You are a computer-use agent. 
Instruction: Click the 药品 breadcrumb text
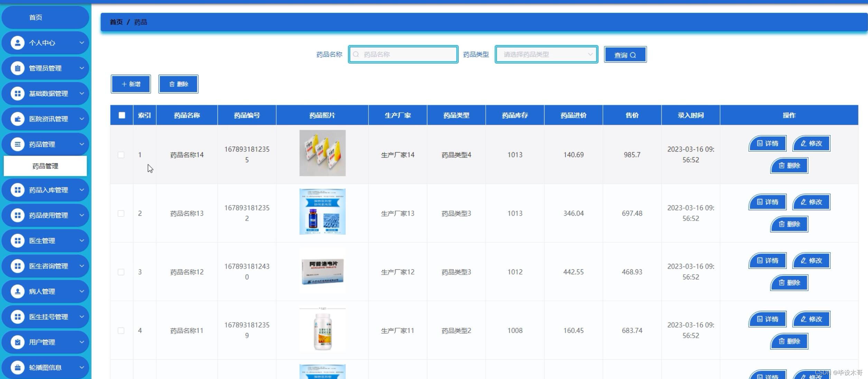tap(140, 22)
